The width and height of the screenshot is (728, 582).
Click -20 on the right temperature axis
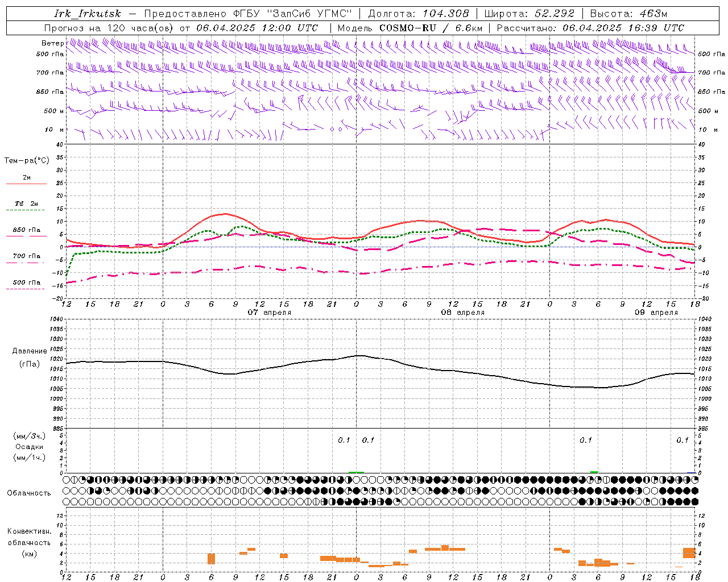(x=702, y=298)
